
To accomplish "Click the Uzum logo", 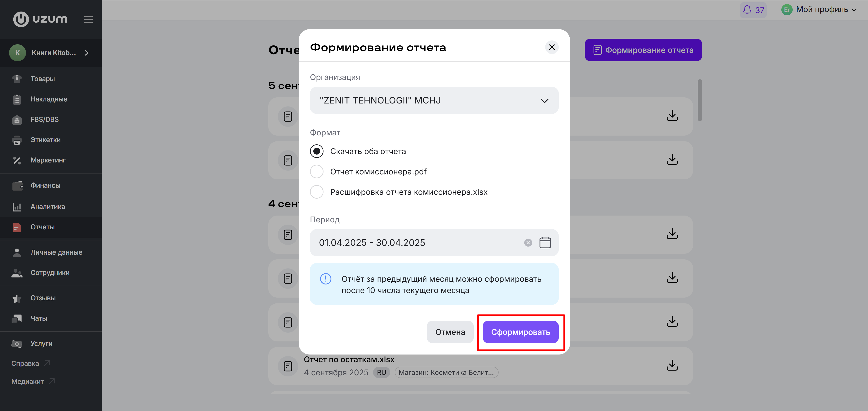I will tap(40, 19).
